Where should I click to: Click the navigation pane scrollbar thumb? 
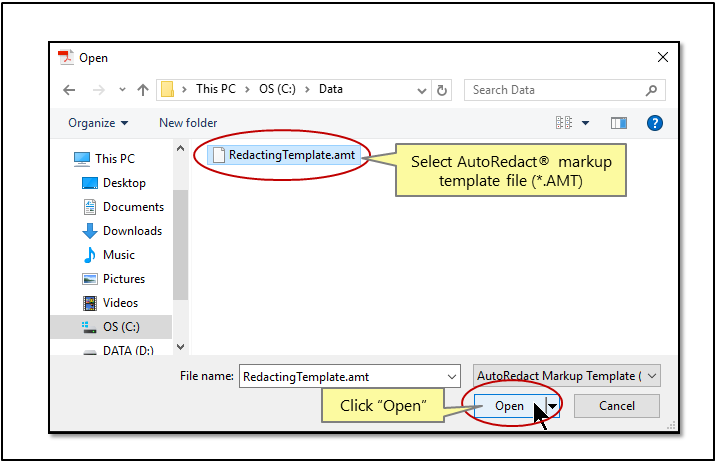pos(180,245)
